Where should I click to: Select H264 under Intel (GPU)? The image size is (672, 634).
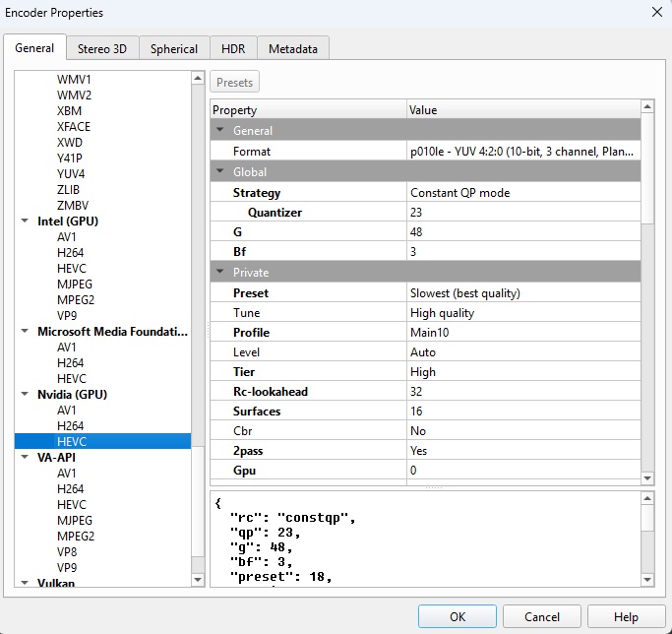[x=71, y=253]
